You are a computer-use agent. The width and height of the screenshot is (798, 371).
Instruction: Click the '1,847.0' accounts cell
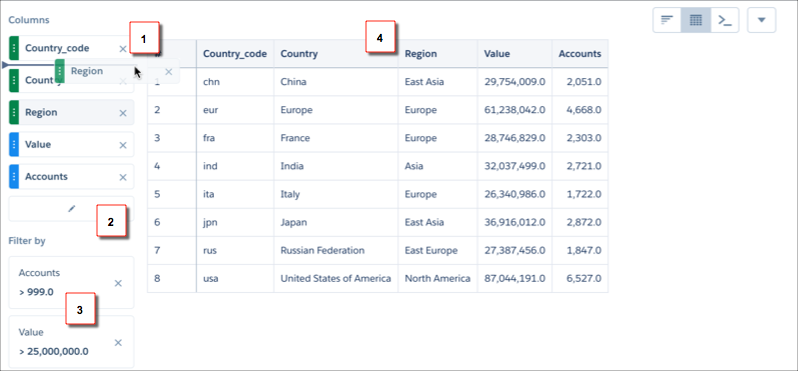580,250
